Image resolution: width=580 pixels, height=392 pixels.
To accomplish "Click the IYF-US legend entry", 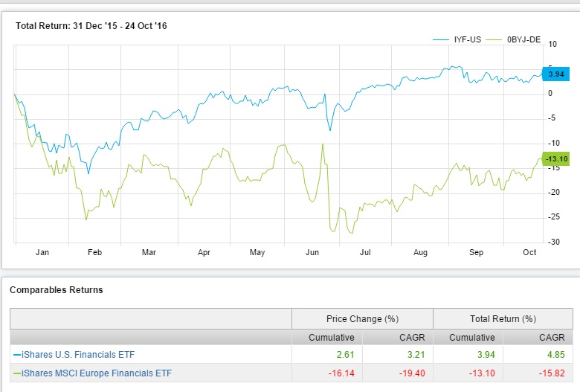I will coord(464,39).
